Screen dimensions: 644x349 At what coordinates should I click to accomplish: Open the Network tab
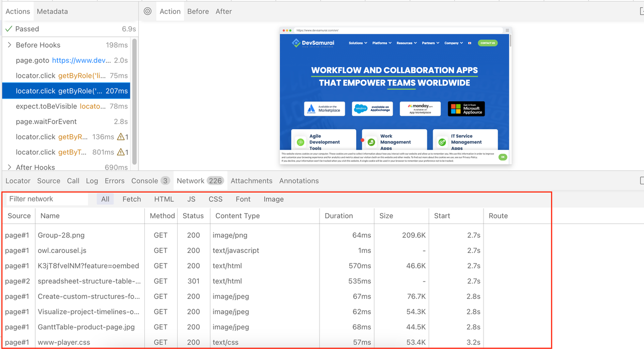click(x=200, y=181)
